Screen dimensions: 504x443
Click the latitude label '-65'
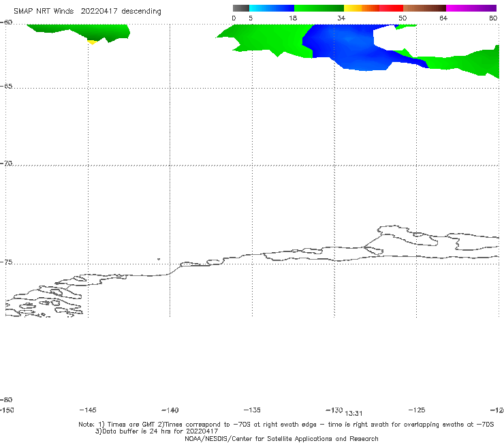click(6, 87)
